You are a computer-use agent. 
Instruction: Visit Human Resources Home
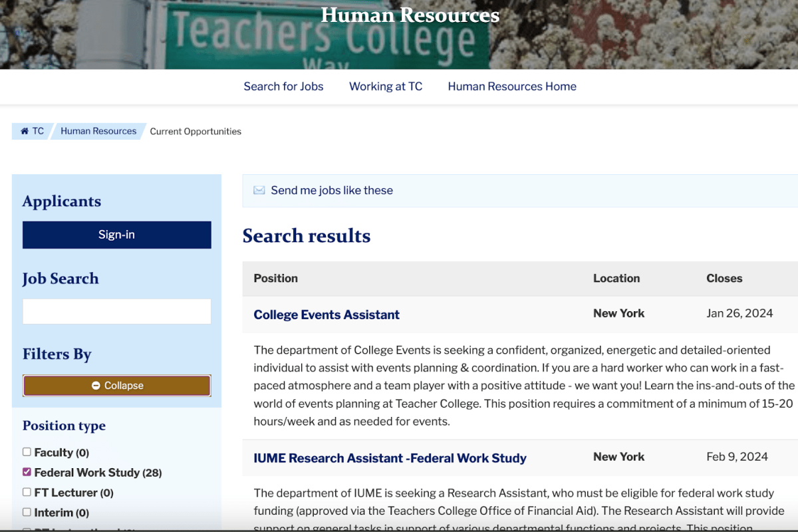(x=512, y=86)
